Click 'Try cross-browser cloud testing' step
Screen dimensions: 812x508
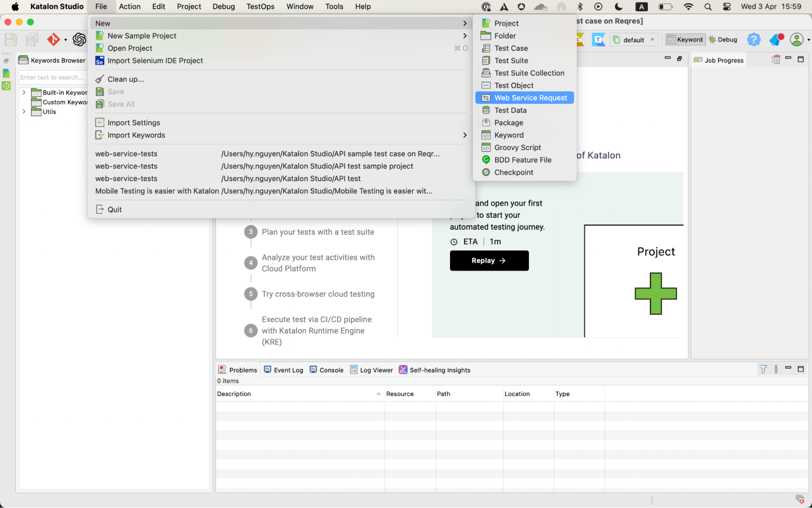tap(318, 294)
